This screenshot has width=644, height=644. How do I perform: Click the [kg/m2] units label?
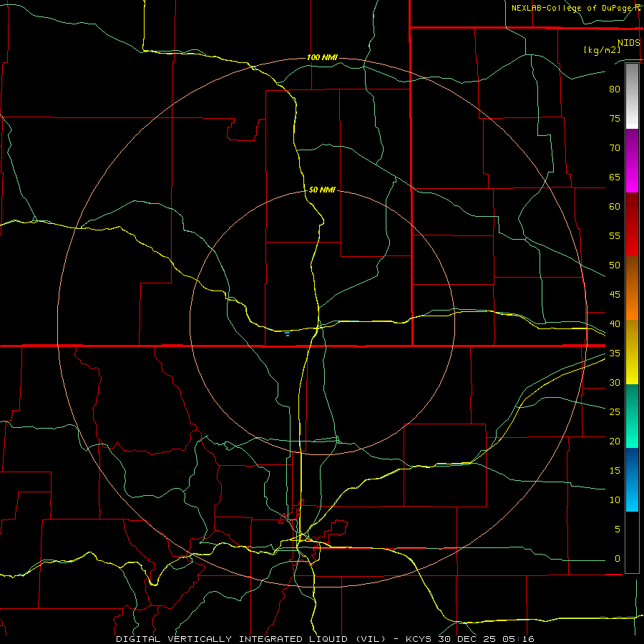pyautogui.click(x=602, y=50)
